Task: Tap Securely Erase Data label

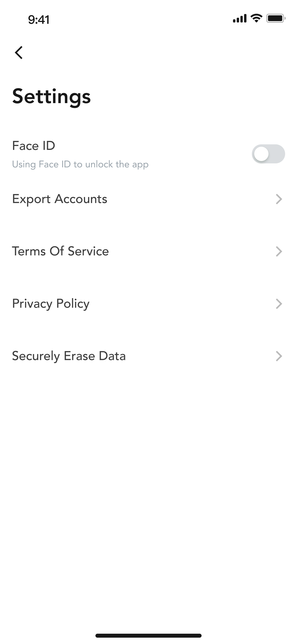Action: 69,356
